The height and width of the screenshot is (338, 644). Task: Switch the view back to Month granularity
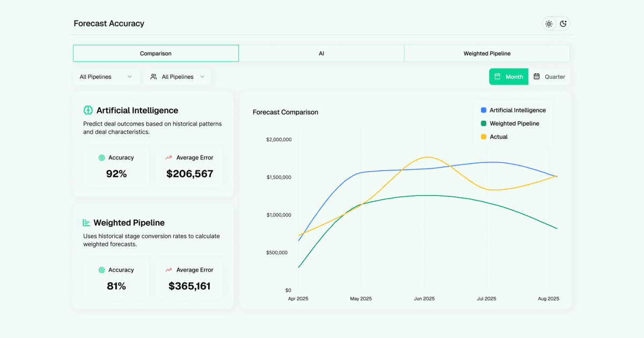(508, 77)
